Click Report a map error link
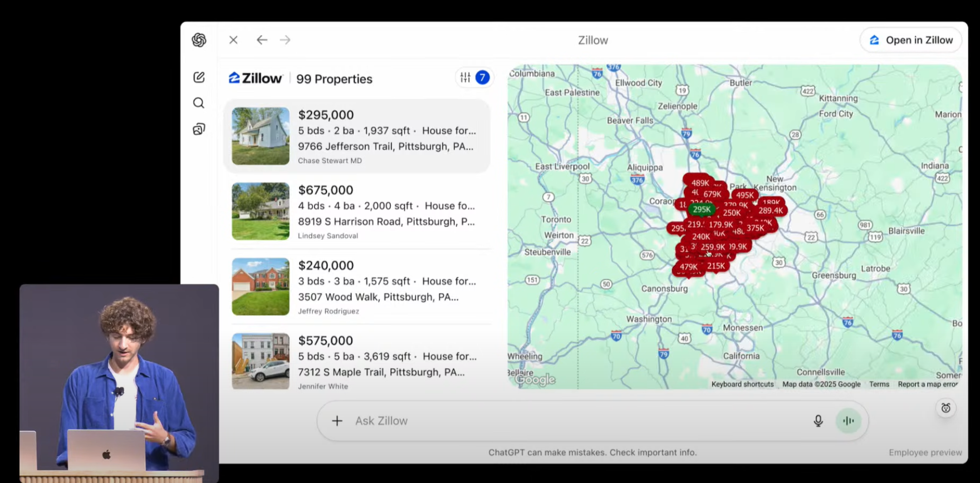The image size is (980, 483). coord(928,385)
